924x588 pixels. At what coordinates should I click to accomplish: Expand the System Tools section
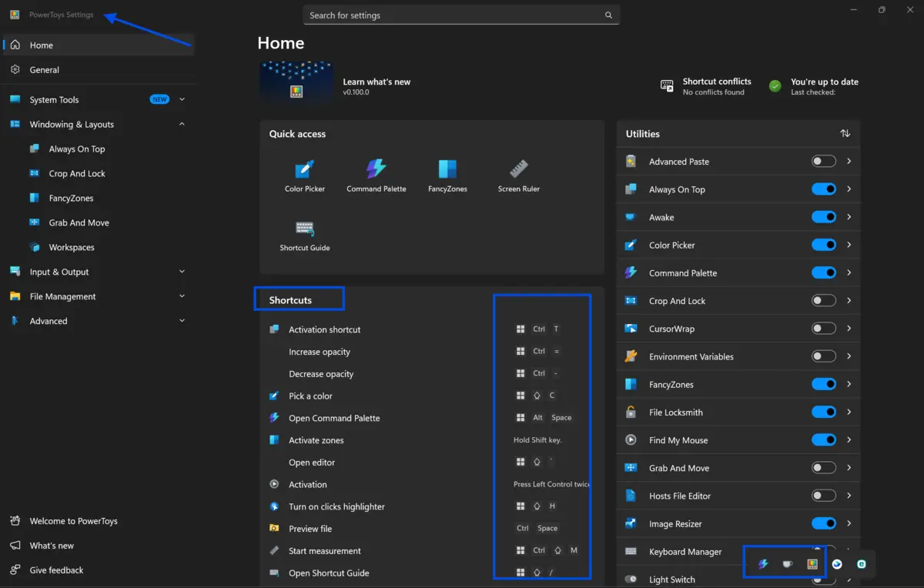(x=182, y=100)
